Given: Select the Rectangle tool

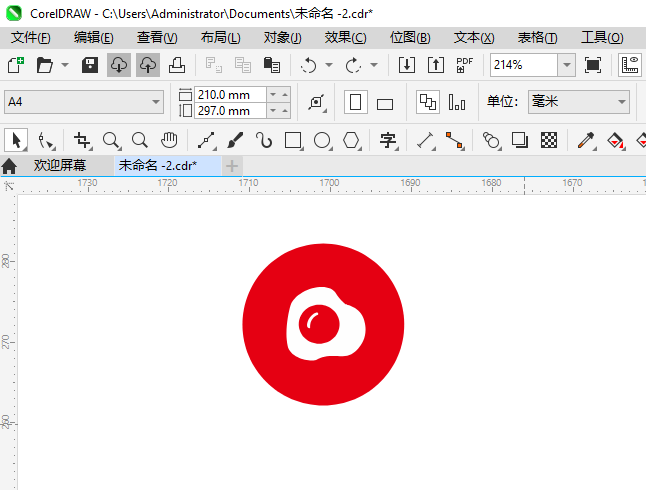Looking at the screenshot, I should (x=293, y=140).
